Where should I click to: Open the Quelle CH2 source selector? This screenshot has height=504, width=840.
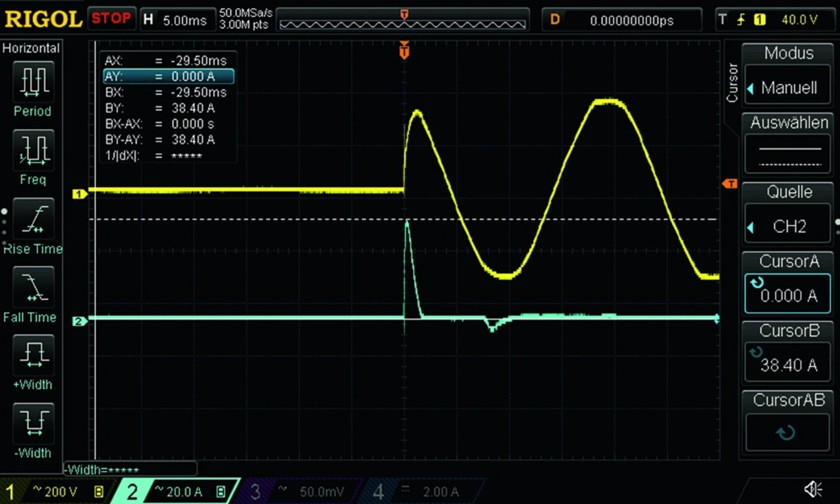(788, 226)
